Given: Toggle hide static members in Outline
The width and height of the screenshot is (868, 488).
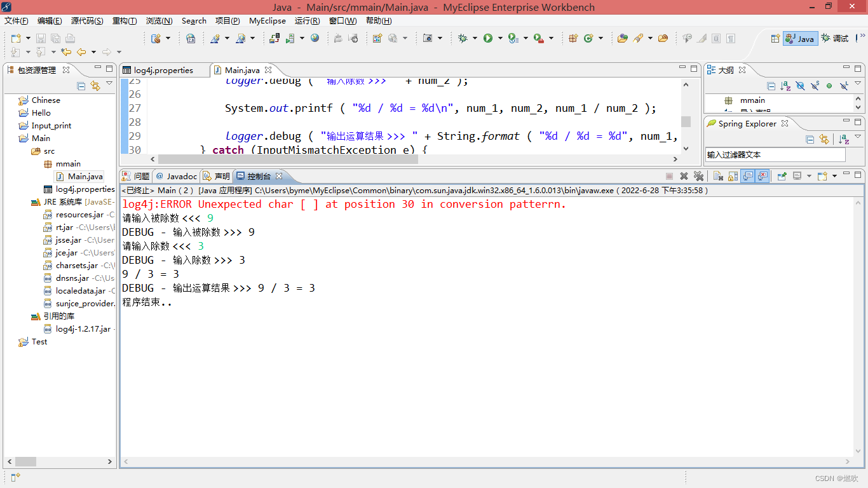Looking at the screenshot, I should [x=815, y=86].
